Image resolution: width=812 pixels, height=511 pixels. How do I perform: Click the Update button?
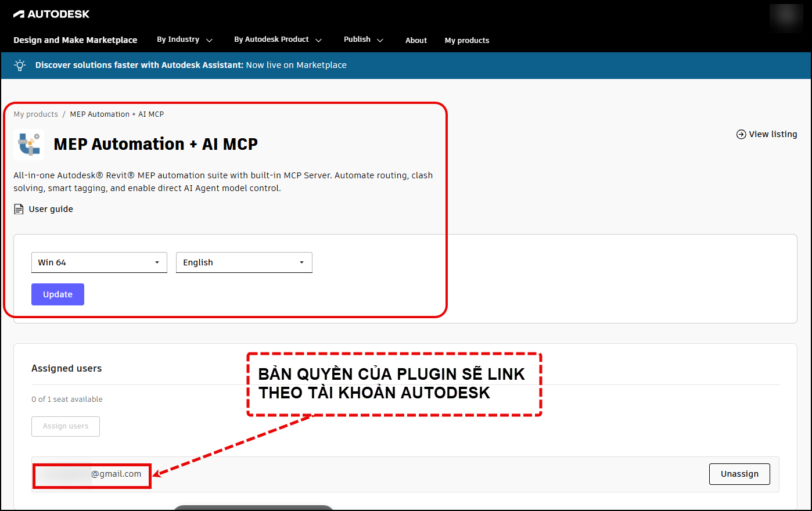(58, 294)
